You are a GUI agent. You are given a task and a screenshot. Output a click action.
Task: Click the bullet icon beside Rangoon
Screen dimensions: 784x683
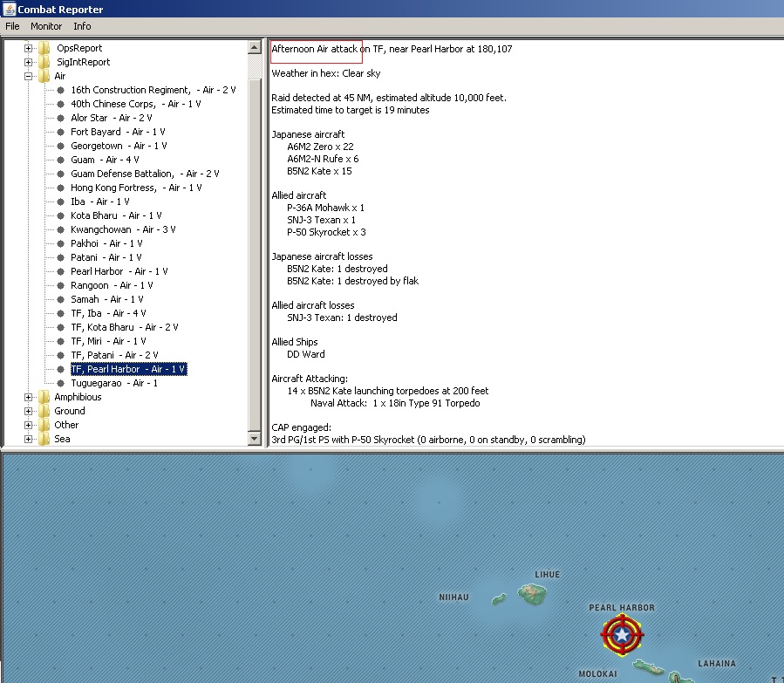pos(60,285)
